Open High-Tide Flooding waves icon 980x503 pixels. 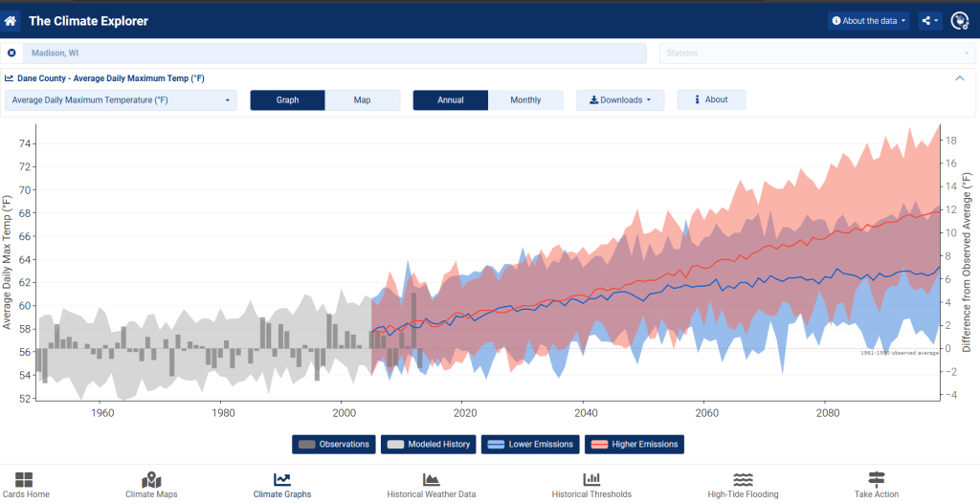743,479
